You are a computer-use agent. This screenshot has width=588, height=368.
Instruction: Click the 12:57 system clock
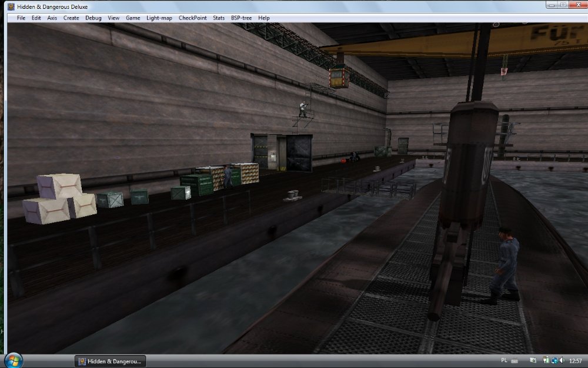coord(576,361)
